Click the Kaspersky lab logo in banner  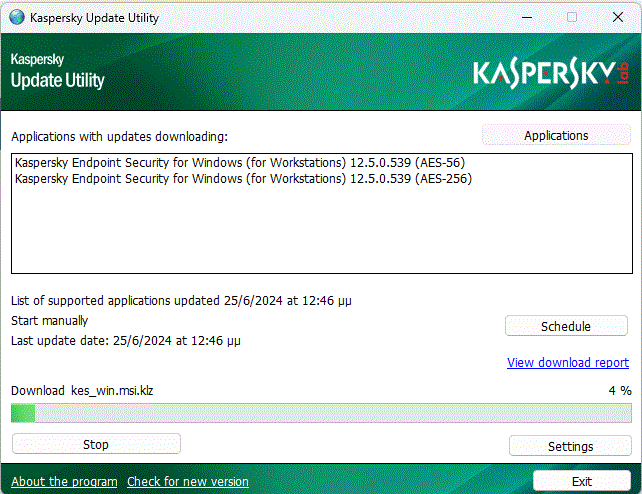[x=551, y=73]
